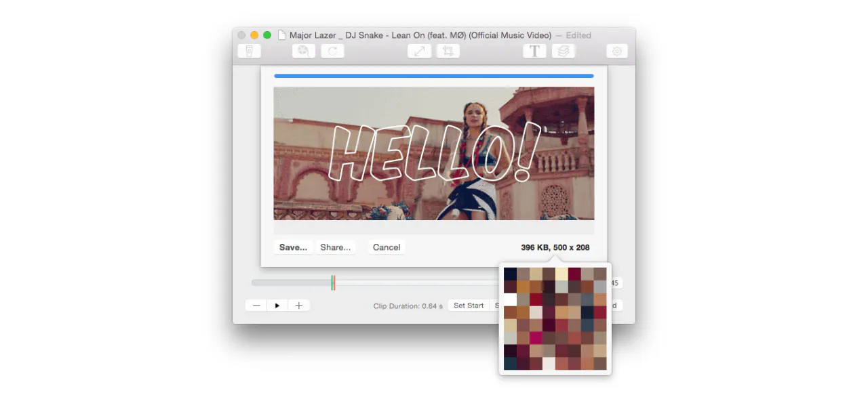868x401 pixels.
Task: Open the color palette effects icon
Action: coord(304,51)
